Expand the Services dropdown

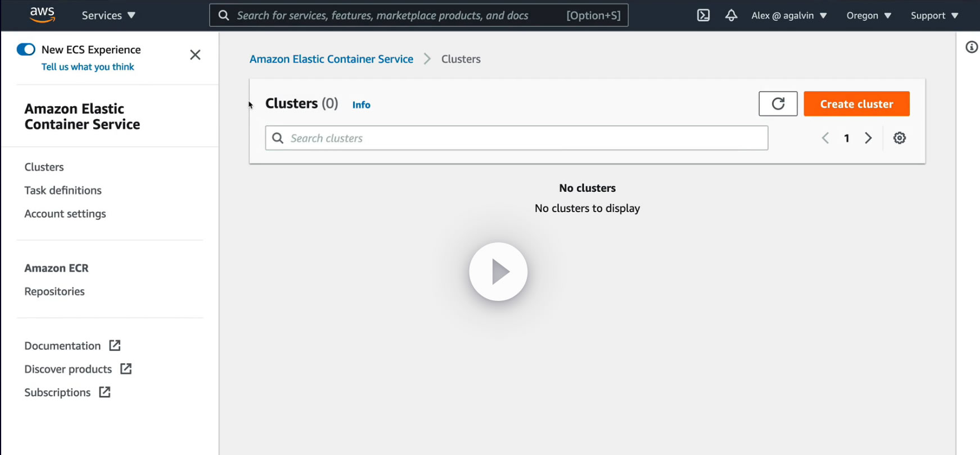pos(109,15)
